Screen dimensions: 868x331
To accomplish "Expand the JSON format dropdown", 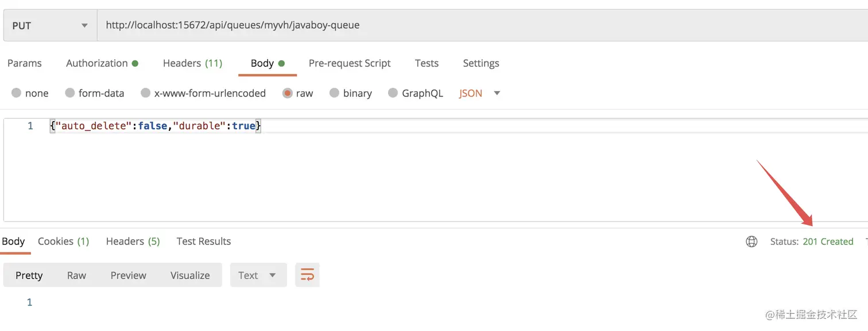I will tap(479, 93).
